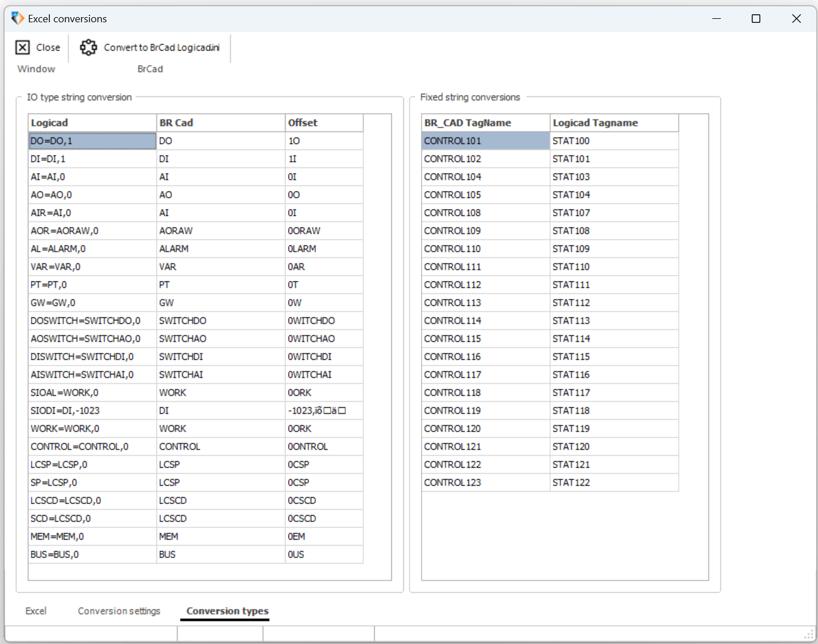Click the 0ORAW offset cell
818x644 pixels.
tap(324, 231)
